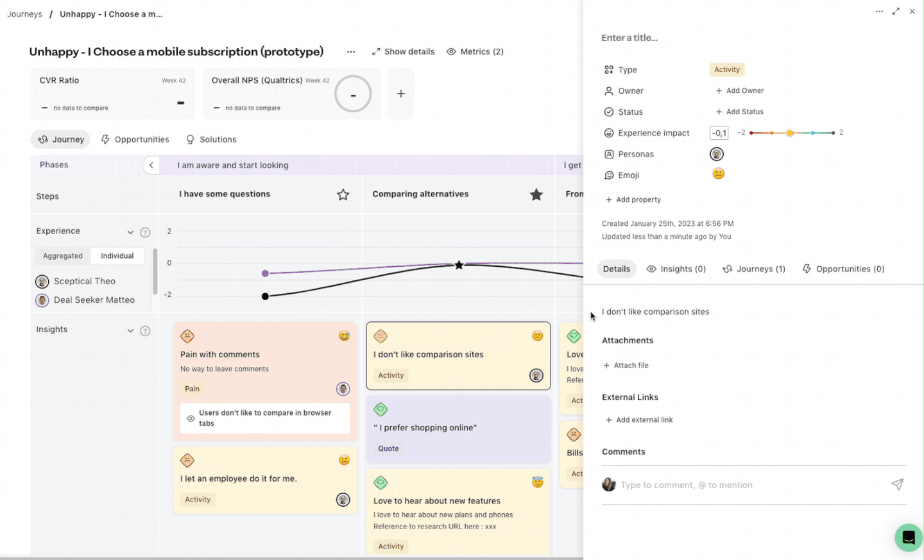
Task: Adjust the Experience impact slider handle
Action: tap(790, 133)
